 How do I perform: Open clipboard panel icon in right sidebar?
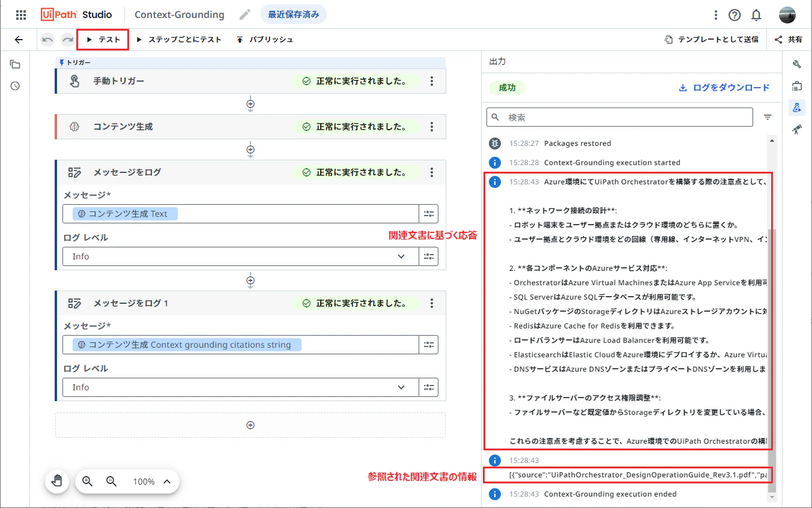pos(797,86)
